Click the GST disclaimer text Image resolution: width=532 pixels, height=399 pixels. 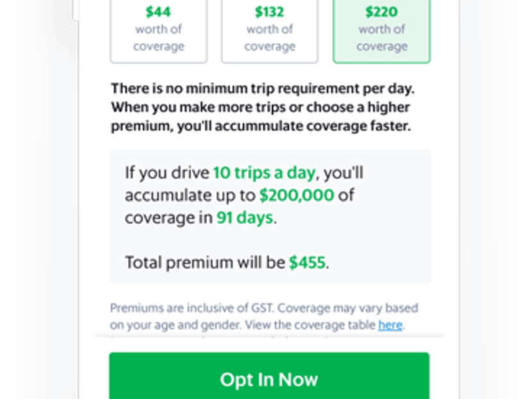(x=265, y=316)
